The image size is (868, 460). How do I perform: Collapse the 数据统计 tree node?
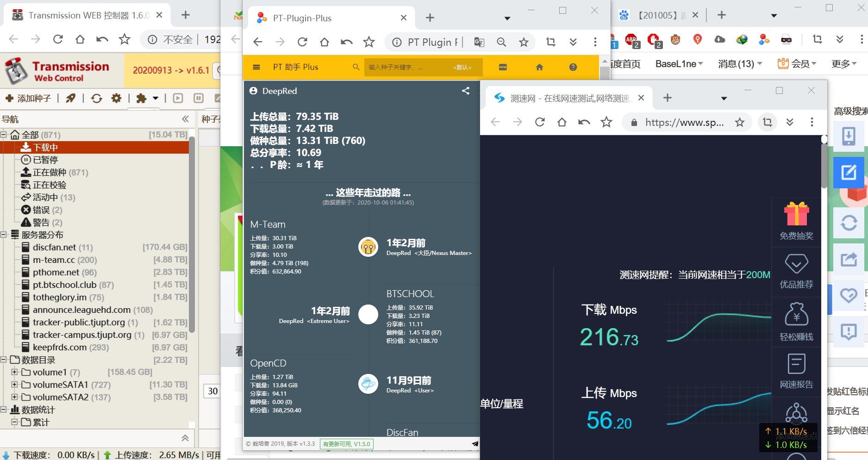[x=4, y=410]
